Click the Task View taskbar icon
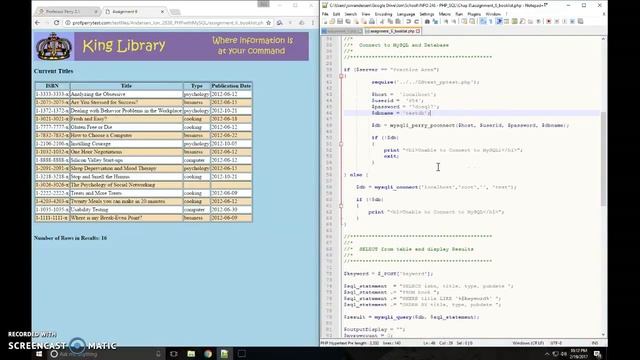Viewport: 640px width, 360px height. coord(174,354)
